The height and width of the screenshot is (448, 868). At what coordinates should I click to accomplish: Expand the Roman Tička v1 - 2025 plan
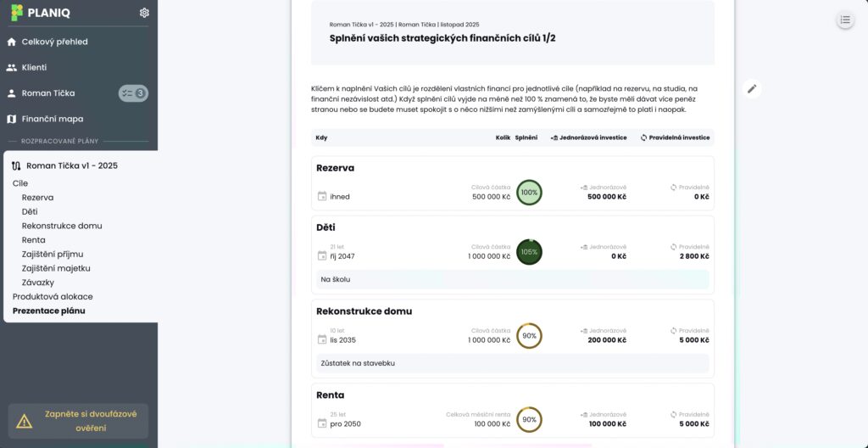click(x=71, y=165)
